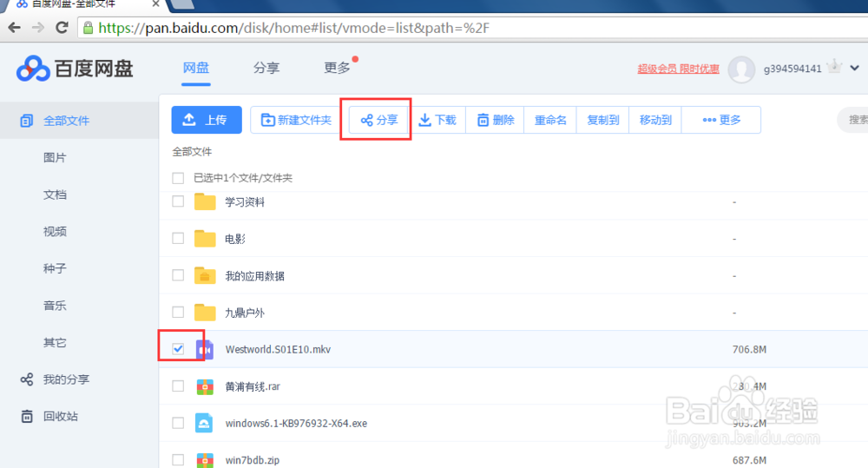This screenshot has height=468, width=868.
Task: Click file name Westworld.S01E10.mkv
Action: pyautogui.click(x=278, y=349)
